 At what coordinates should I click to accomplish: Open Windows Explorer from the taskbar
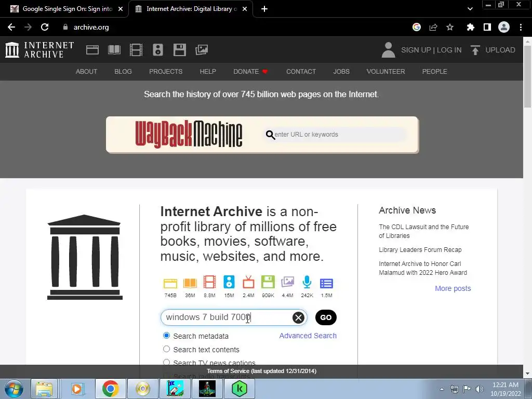click(x=44, y=389)
